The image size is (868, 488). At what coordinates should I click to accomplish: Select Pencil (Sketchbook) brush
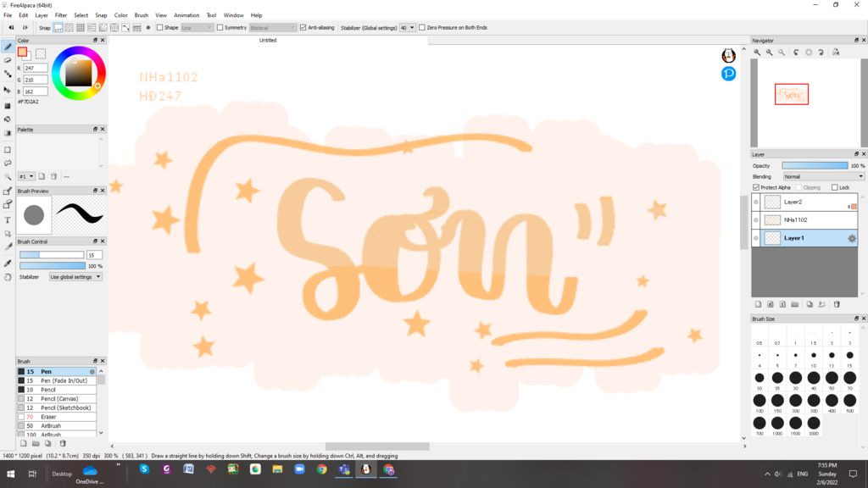[x=57, y=408]
